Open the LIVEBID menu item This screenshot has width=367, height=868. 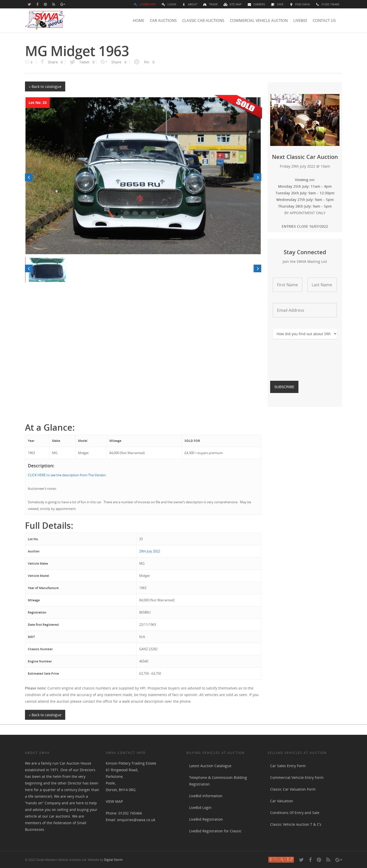pos(300,21)
